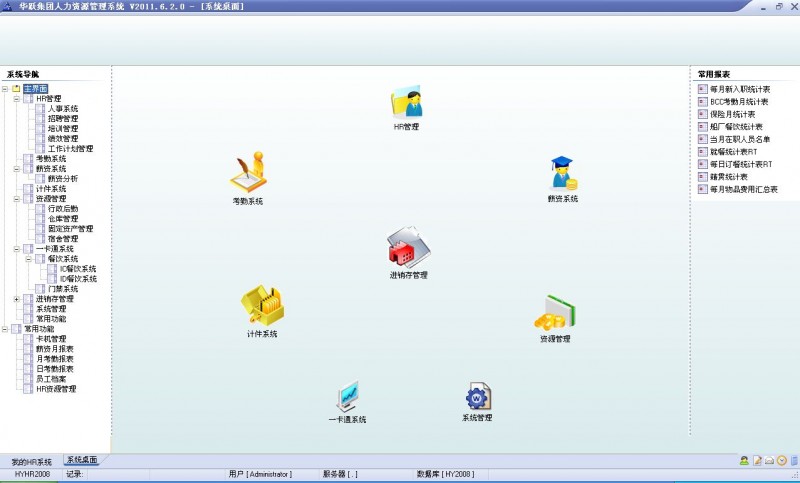The image size is (800, 483).
Task: Click the 计件系统 desktop icon
Action: 262,305
